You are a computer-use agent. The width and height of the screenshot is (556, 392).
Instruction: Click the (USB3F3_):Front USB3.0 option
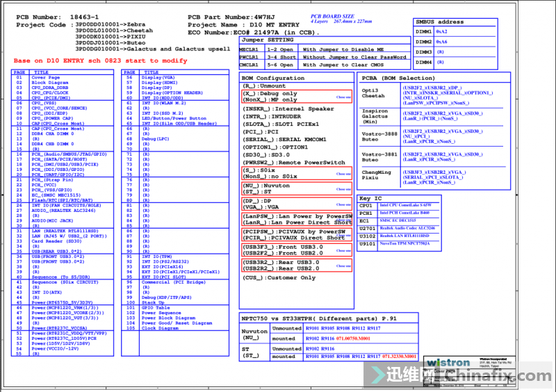coord(282,247)
